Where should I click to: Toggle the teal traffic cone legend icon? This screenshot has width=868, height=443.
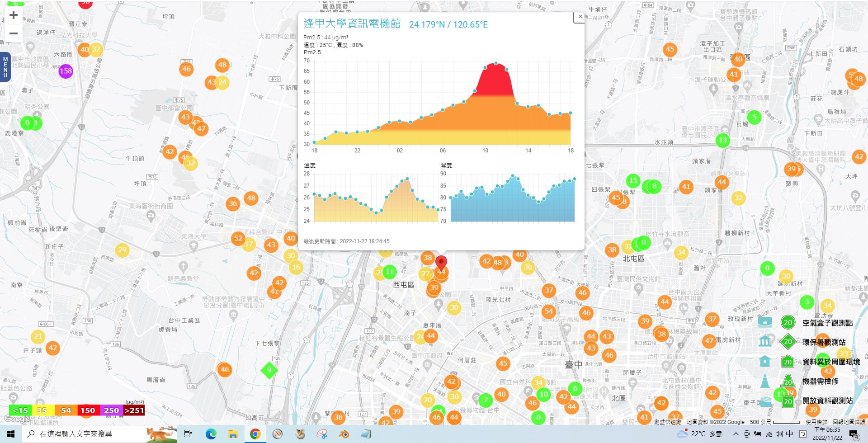tap(765, 381)
